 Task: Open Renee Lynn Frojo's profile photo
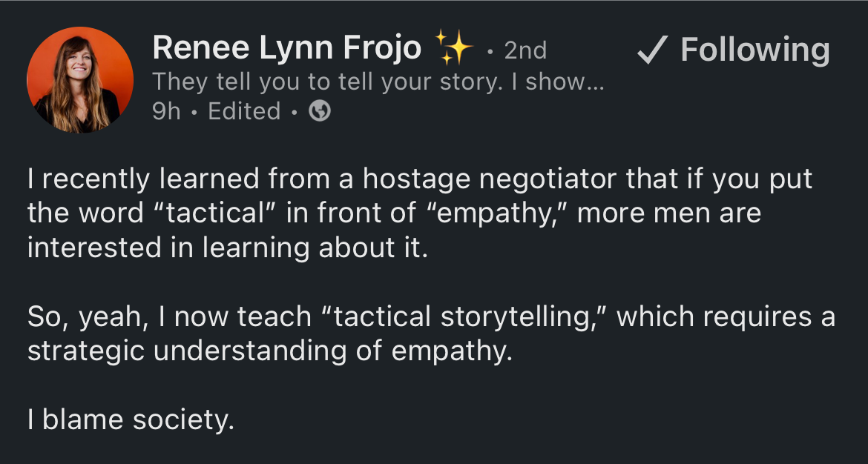(x=79, y=79)
